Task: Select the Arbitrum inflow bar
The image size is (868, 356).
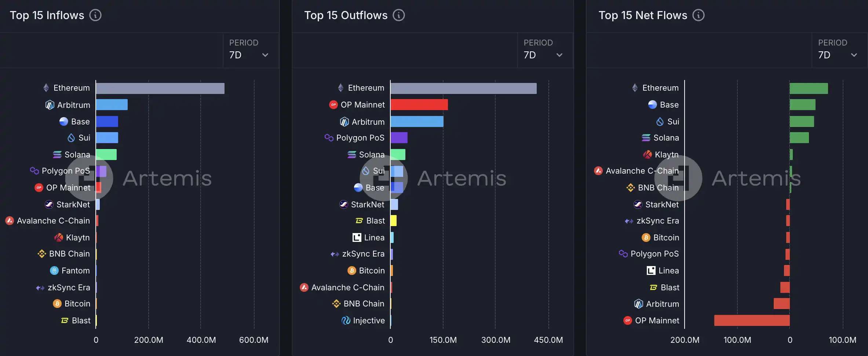Action: tap(112, 105)
